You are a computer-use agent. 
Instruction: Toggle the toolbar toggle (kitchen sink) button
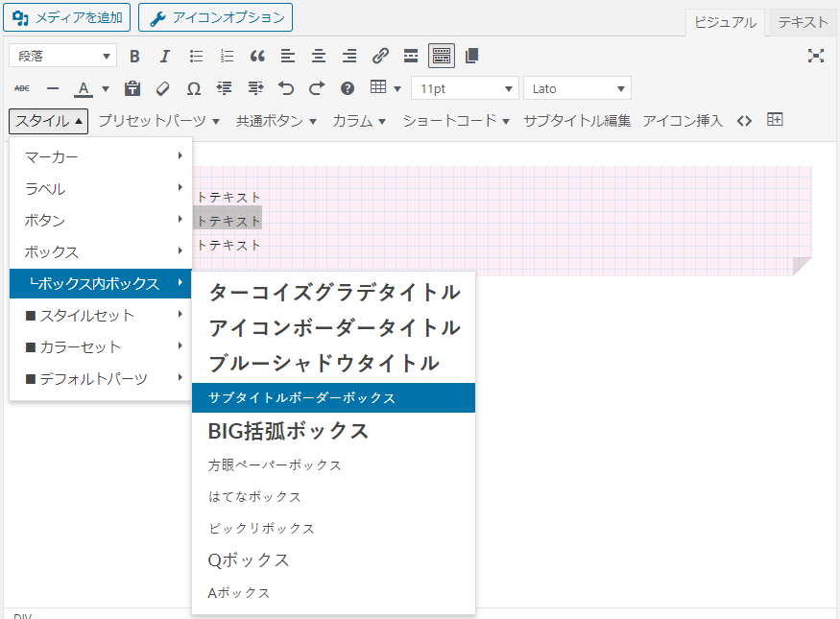coord(442,56)
